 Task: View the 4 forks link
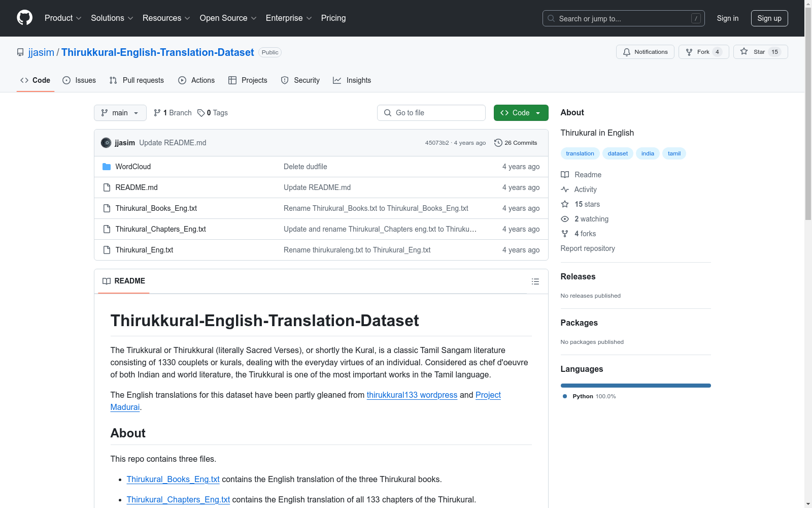579,234
